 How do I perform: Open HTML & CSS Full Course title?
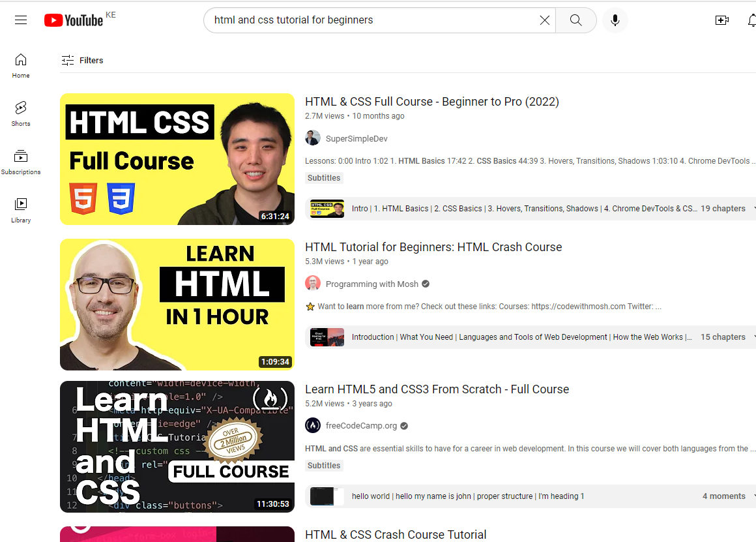(x=432, y=102)
